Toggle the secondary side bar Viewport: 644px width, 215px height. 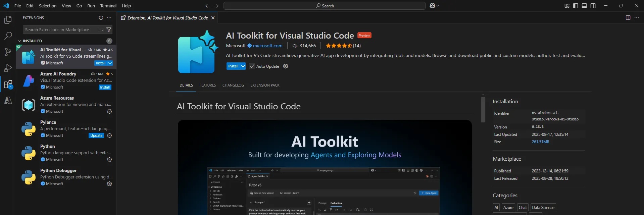(593, 6)
